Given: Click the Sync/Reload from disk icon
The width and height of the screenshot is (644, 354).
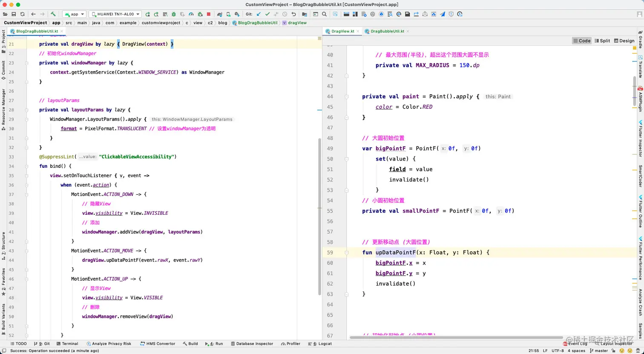Looking at the screenshot, I should tap(22, 14).
